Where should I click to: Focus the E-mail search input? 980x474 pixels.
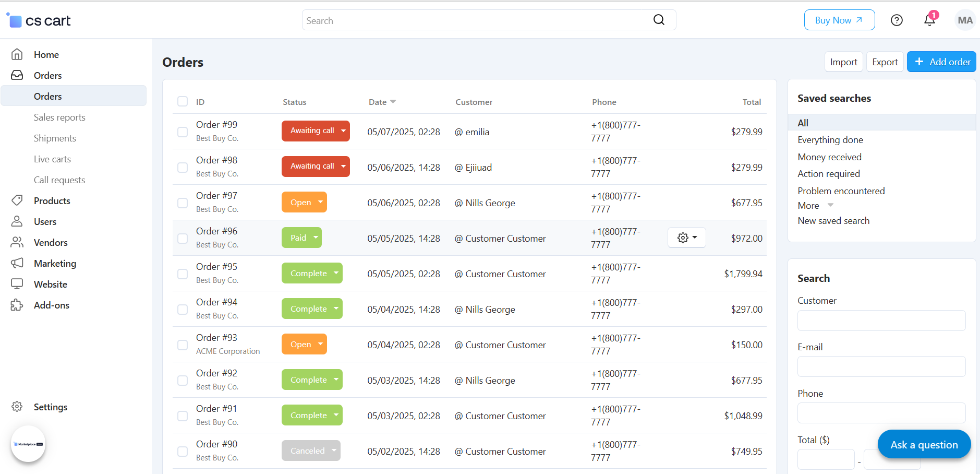[x=881, y=366]
